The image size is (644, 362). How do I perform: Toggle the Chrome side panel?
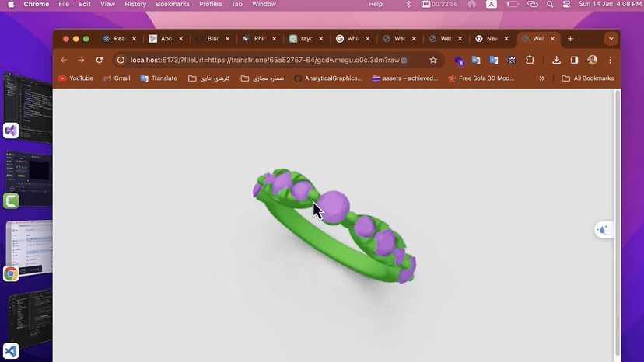pos(574,60)
